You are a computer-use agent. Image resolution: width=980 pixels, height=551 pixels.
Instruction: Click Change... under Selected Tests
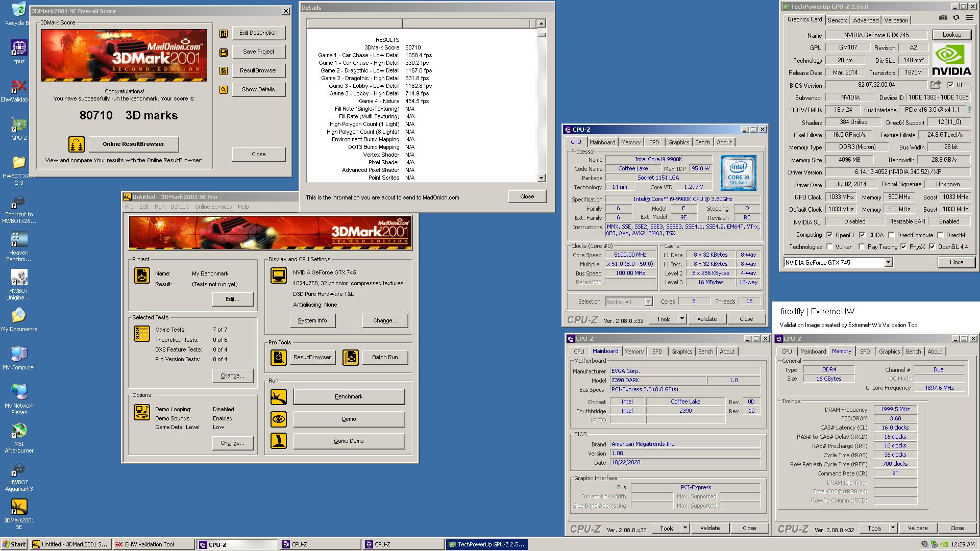(x=232, y=375)
